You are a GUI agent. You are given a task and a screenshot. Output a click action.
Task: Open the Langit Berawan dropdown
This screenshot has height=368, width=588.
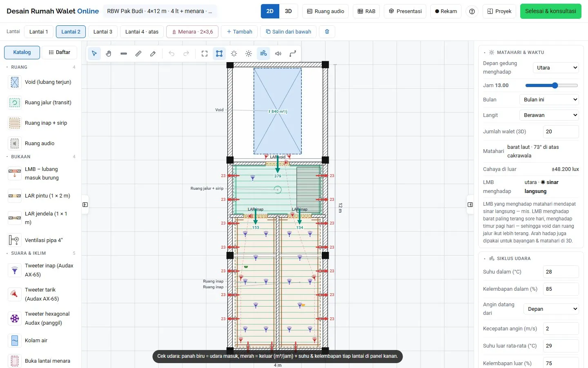coord(549,115)
